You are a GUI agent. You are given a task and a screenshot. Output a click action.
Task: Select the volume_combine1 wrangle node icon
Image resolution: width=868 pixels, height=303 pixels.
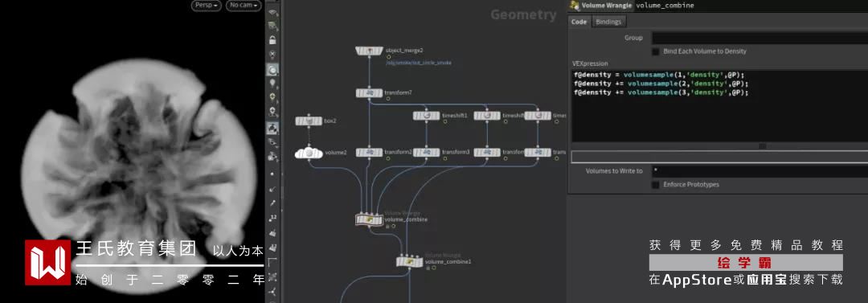pyautogui.click(x=410, y=261)
